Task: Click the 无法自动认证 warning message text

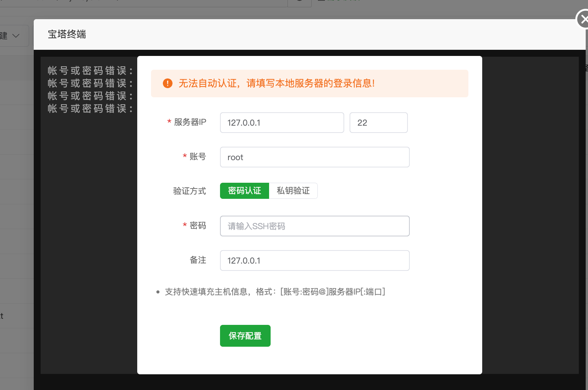Action: click(x=276, y=83)
